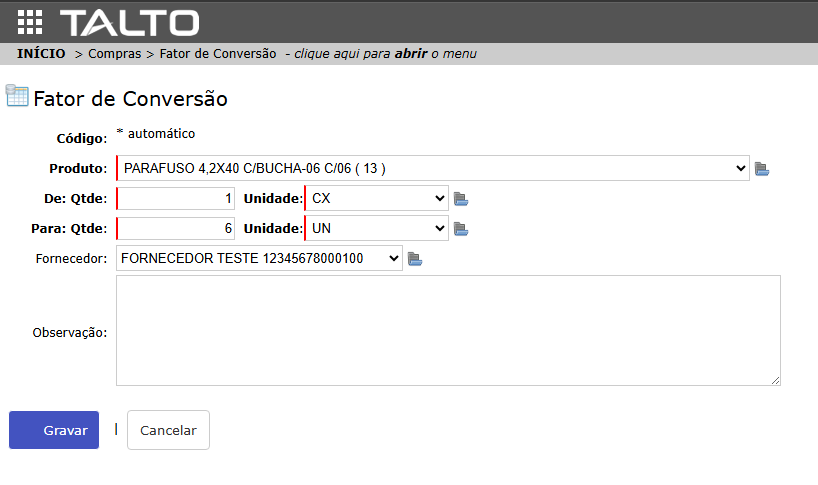Click the Fator de Conversão table icon
Viewport: 818px width, 485px height.
[17, 96]
